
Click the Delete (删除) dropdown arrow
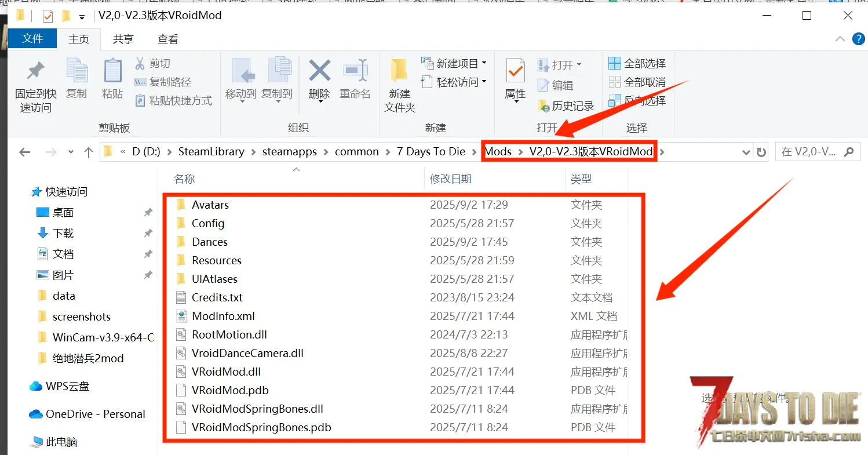(x=319, y=102)
